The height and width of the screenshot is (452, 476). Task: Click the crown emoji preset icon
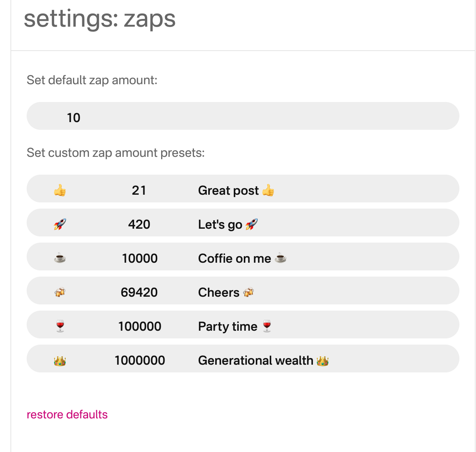[x=60, y=360]
